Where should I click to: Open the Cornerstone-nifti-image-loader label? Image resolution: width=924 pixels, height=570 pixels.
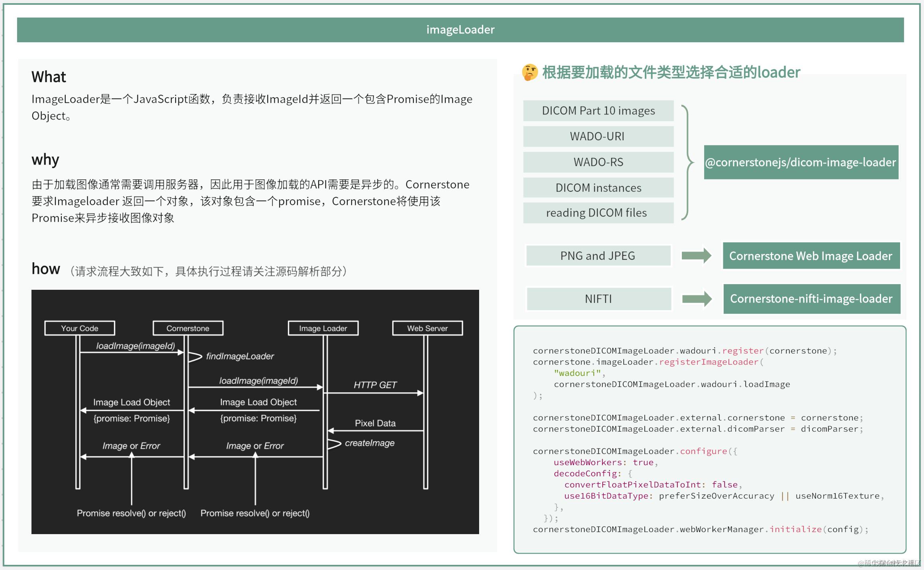[811, 299]
